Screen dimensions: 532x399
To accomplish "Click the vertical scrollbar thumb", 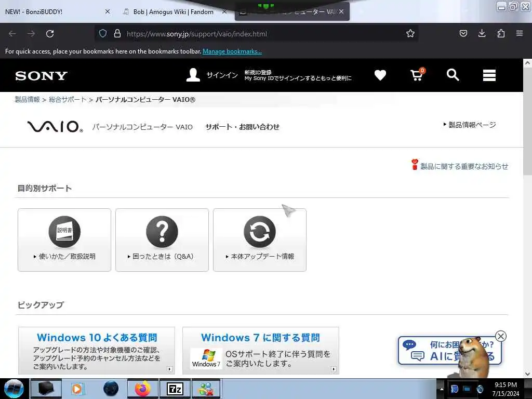I will (x=527, y=121).
